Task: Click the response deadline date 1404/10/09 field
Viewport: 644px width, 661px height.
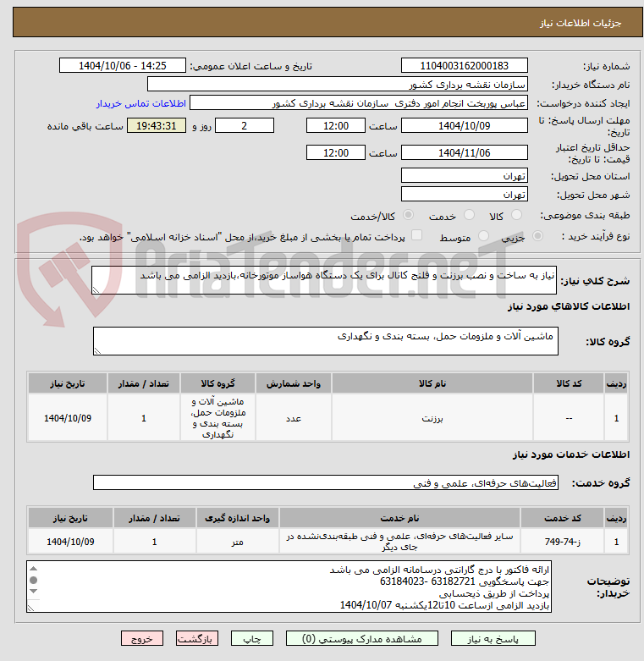Action: pos(464,125)
